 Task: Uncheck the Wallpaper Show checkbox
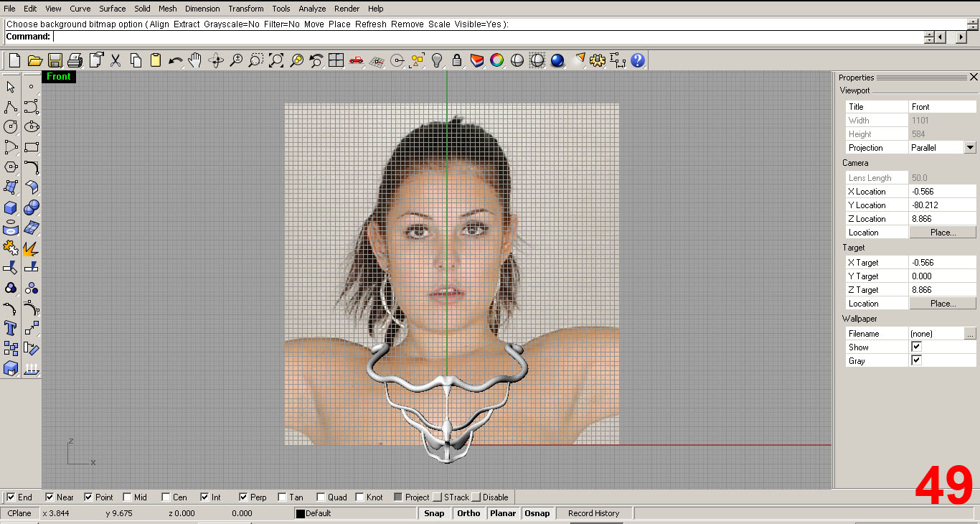point(916,347)
